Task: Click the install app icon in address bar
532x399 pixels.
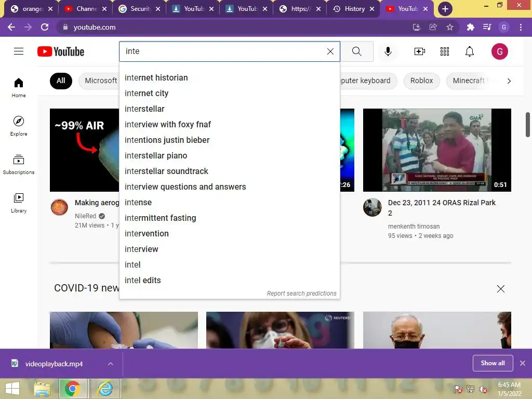Action: 416,27
